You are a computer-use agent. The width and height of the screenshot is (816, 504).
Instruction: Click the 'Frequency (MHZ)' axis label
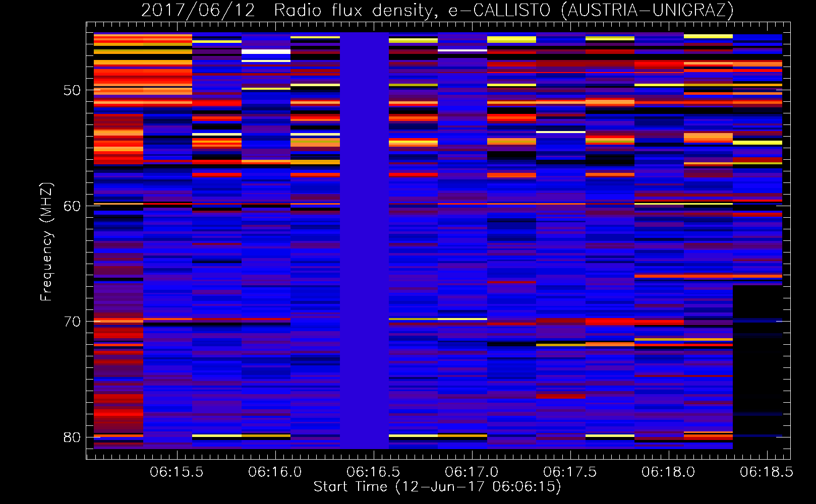(x=46, y=242)
